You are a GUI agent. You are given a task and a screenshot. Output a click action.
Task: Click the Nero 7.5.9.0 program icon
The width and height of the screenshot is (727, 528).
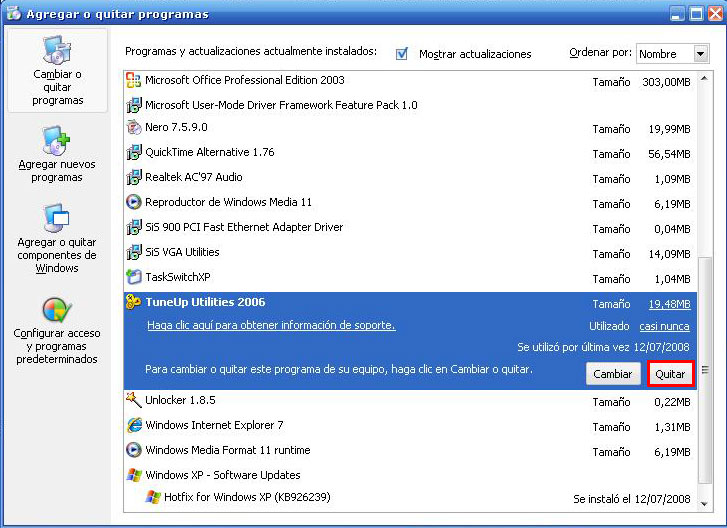click(x=134, y=127)
